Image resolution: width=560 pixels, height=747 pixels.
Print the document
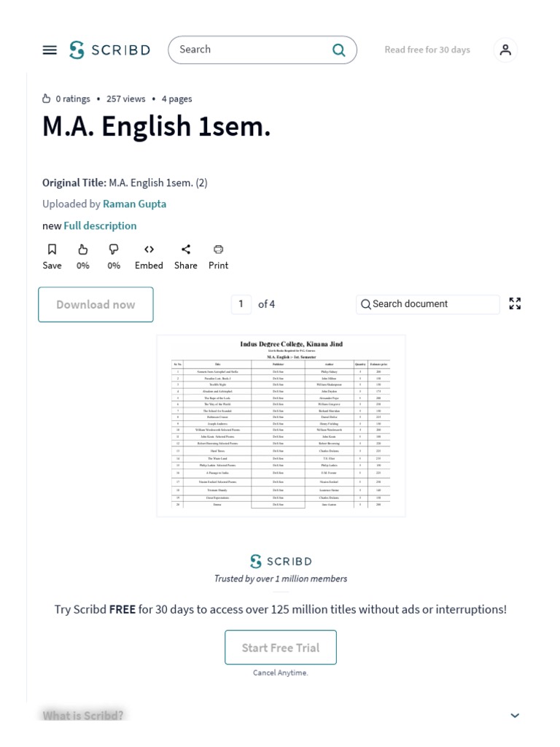click(218, 249)
